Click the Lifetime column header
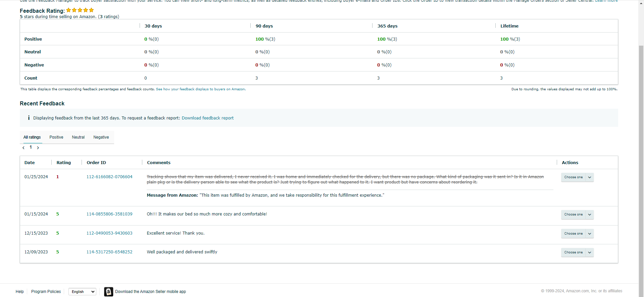644x297 pixels. pos(509,26)
